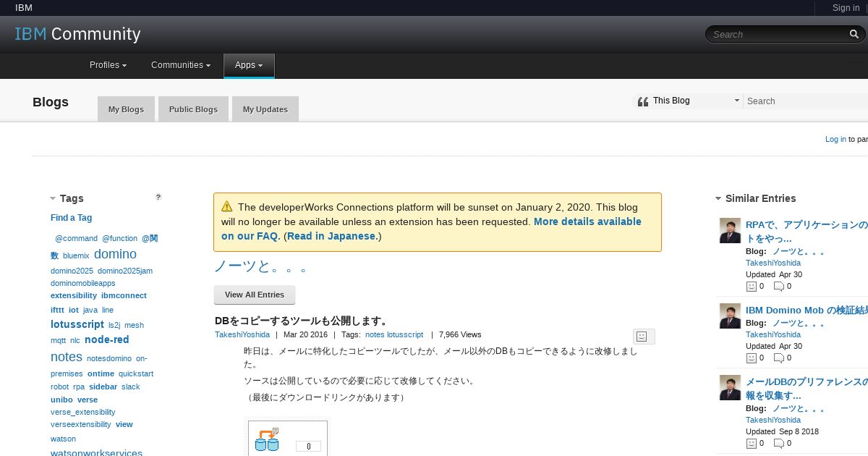Click the blog Search input field
Viewport: 868px width, 456px height.
point(806,101)
